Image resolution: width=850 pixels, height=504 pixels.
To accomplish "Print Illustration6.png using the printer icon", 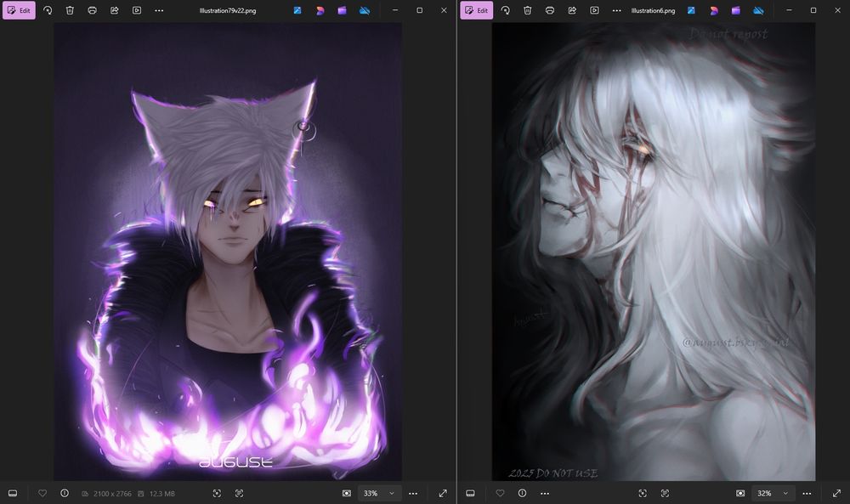I will [x=550, y=10].
